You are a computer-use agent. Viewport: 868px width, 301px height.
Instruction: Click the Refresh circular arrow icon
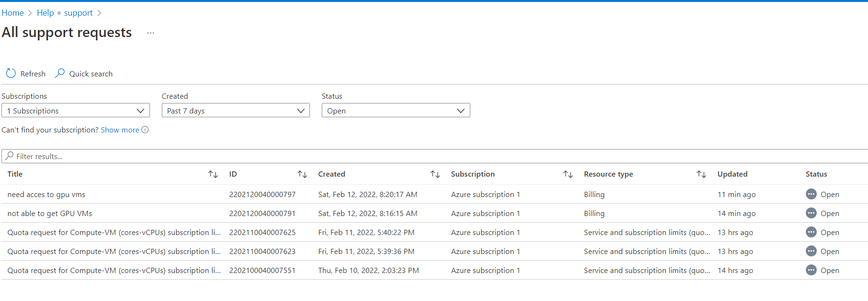click(11, 74)
